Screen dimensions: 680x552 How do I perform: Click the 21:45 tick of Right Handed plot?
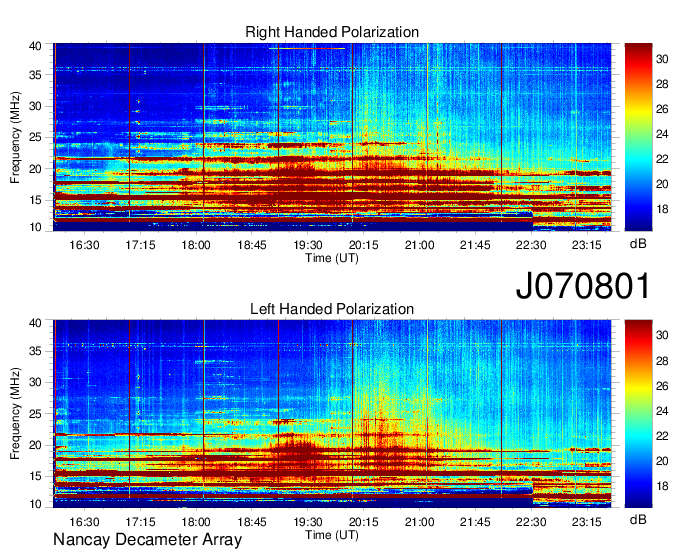coord(475,245)
